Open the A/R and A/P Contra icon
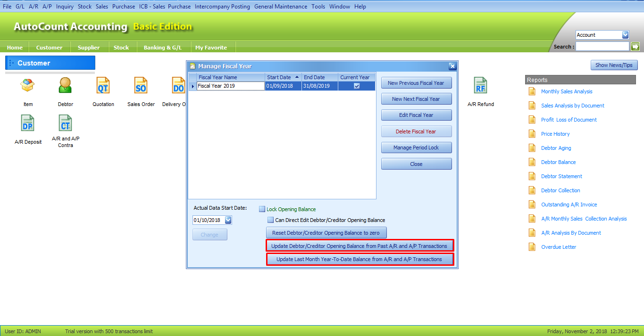The width and height of the screenshot is (644, 336). click(x=66, y=123)
